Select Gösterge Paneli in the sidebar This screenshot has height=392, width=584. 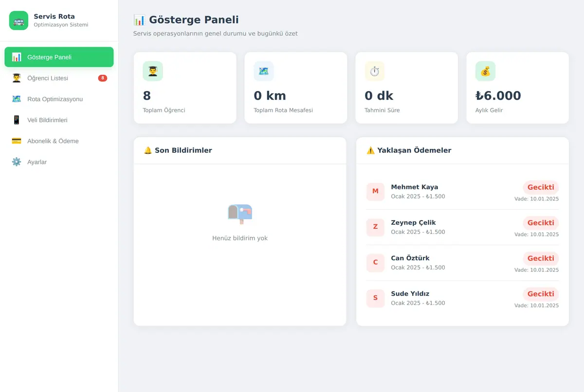pyautogui.click(x=59, y=57)
